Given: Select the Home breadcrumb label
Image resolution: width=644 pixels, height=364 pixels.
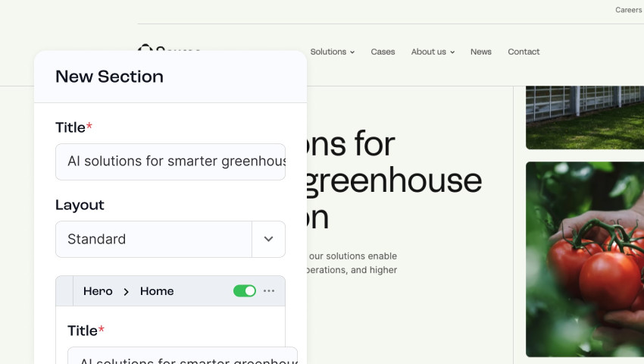Looking at the screenshot, I should coord(157,291).
